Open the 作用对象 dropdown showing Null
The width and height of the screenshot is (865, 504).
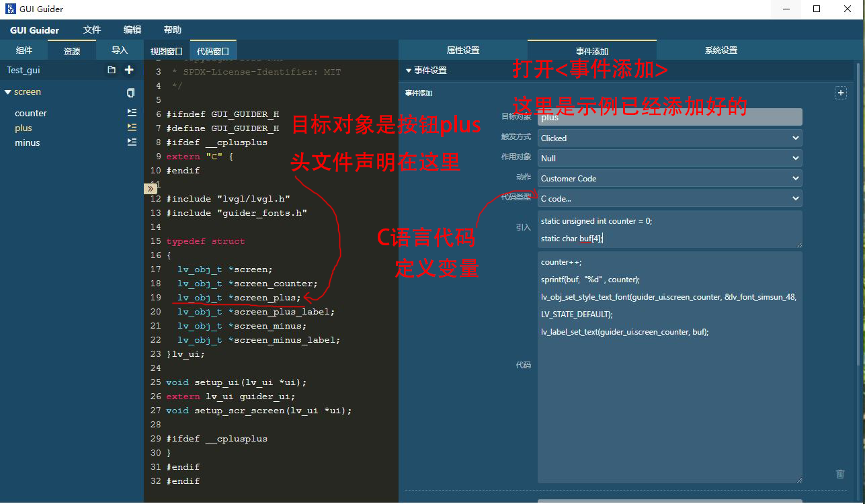[x=670, y=158]
